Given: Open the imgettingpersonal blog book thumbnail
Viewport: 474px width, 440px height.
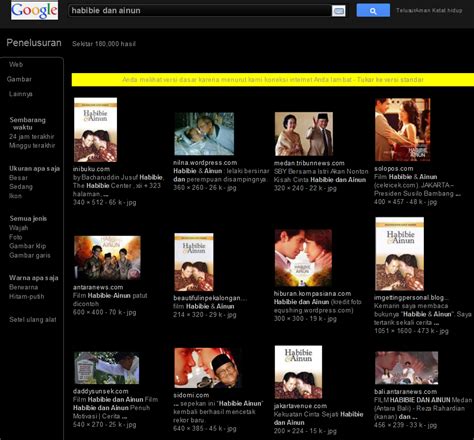Looking at the screenshot, I should coord(399,254).
